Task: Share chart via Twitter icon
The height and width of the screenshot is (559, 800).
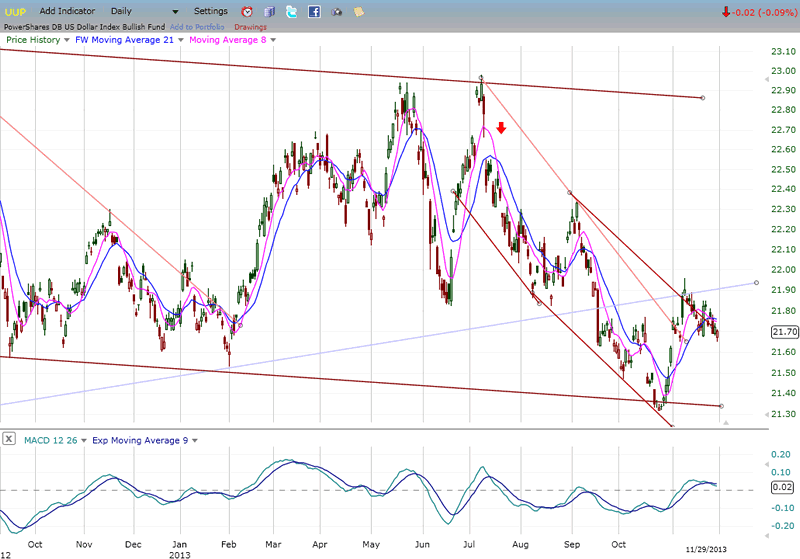Action: (291, 11)
